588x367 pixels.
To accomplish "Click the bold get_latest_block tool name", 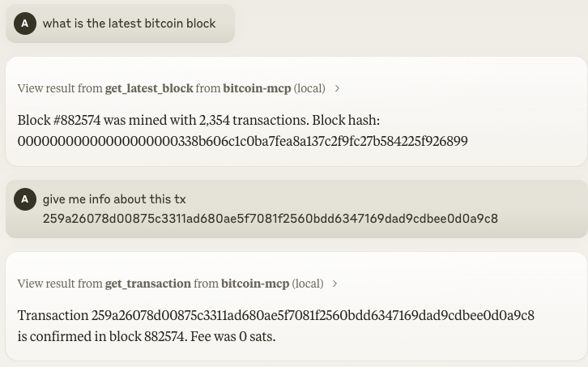I will tap(149, 88).
